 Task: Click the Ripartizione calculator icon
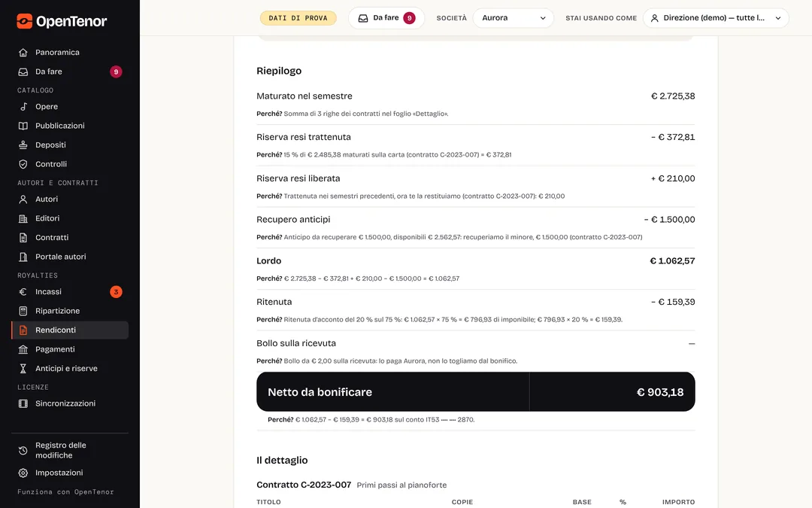tap(23, 311)
